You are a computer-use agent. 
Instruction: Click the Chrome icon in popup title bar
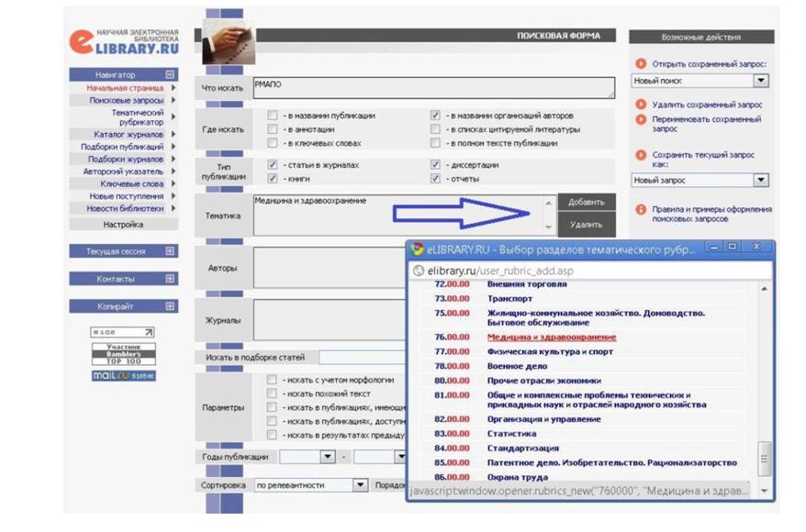(417, 249)
